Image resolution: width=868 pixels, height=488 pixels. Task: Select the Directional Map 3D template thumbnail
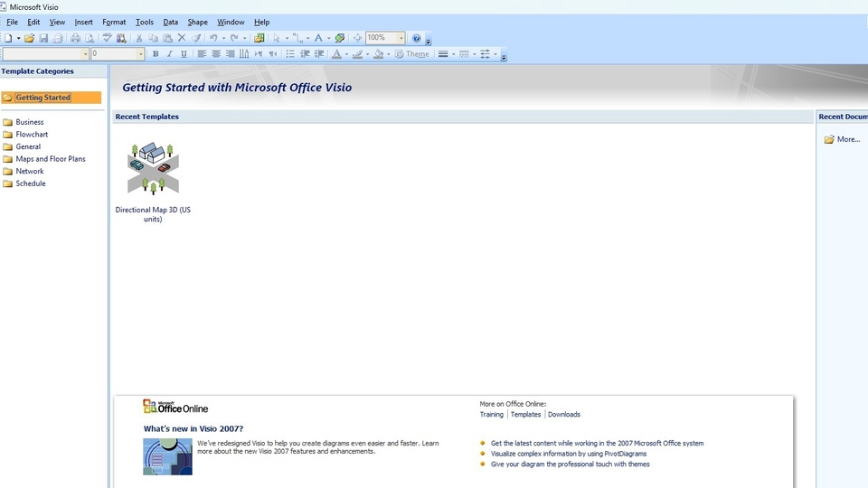pos(153,168)
